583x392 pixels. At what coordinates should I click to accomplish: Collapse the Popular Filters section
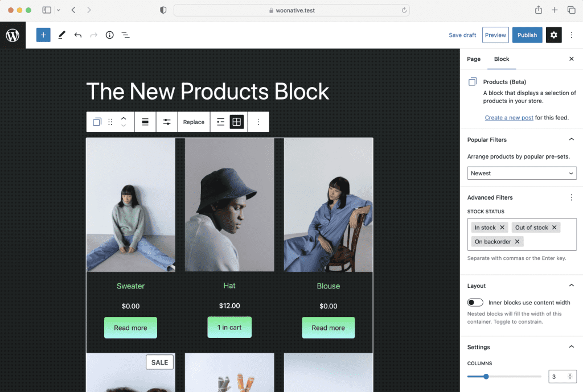tap(571, 139)
